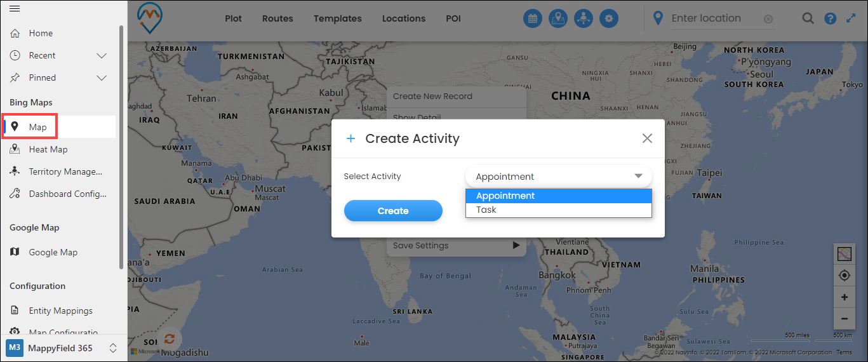The width and height of the screenshot is (868, 362).
Task: Open the map Terms link
Action: click(844, 352)
